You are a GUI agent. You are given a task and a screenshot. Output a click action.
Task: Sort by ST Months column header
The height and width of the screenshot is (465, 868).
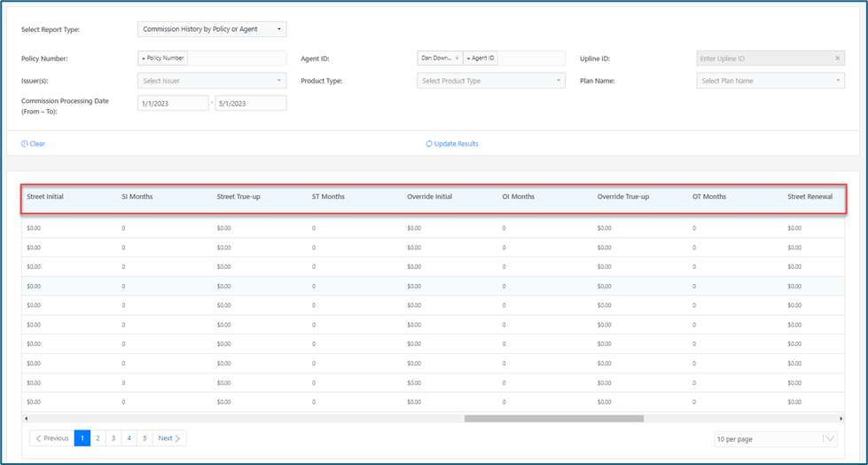click(328, 196)
